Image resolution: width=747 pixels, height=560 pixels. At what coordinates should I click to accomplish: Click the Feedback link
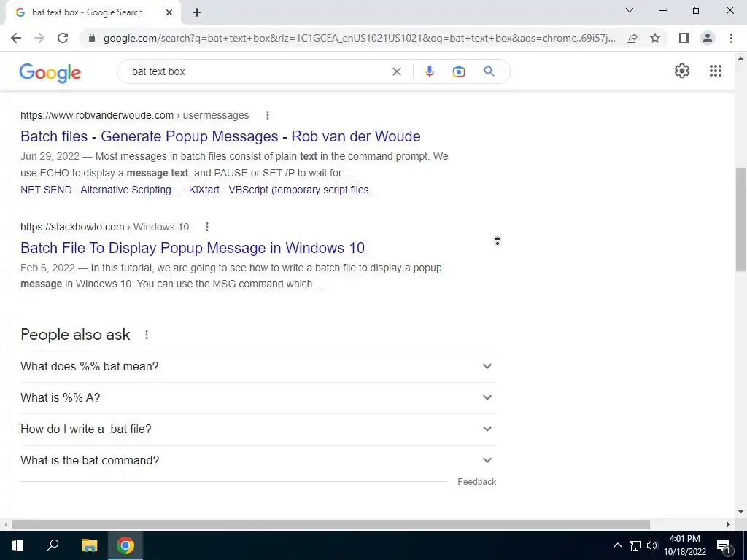pos(477,482)
